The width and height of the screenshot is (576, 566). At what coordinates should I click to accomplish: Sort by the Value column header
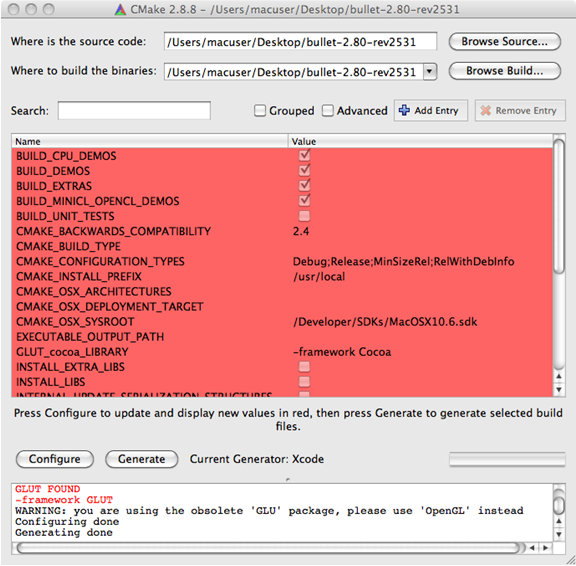(x=420, y=141)
